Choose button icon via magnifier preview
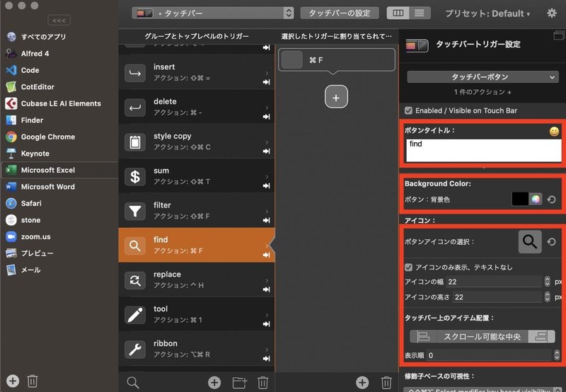 click(x=530, y=241)
